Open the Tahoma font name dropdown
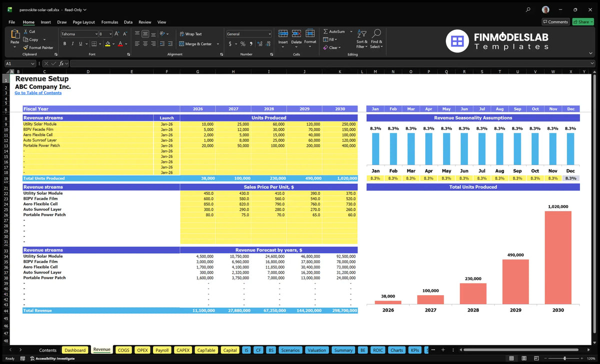The width and height of the screenshot is (600, 364). coord(95,34)
